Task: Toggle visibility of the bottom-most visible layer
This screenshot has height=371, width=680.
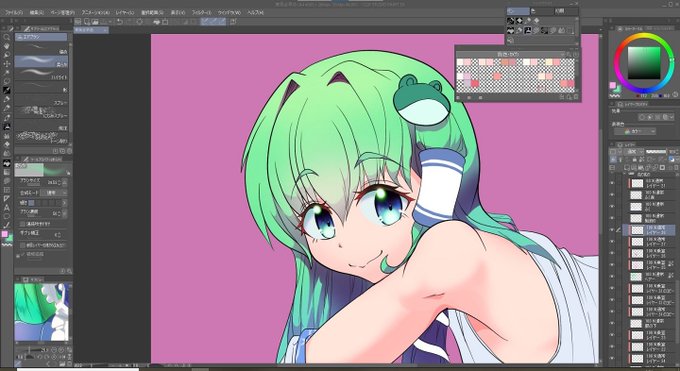Action: [612, 359]
